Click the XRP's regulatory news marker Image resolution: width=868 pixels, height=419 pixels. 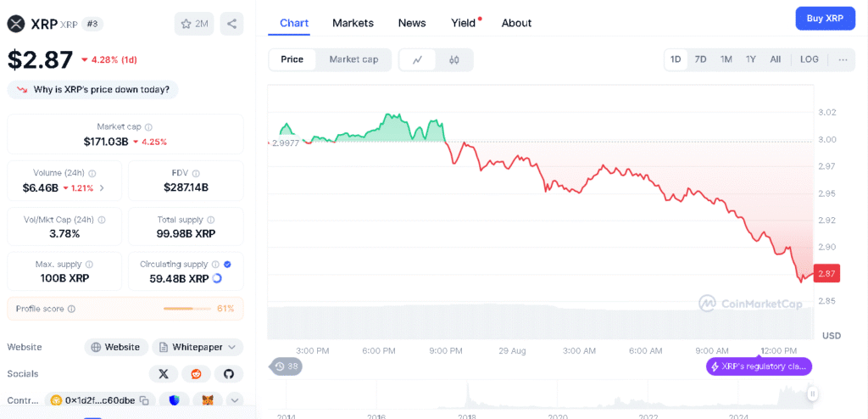760,366
